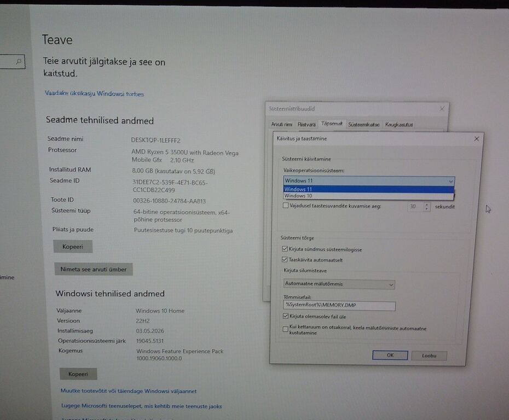Click the 30 seconds value field
The image size is (509, 420).
(x=415, y=207)
